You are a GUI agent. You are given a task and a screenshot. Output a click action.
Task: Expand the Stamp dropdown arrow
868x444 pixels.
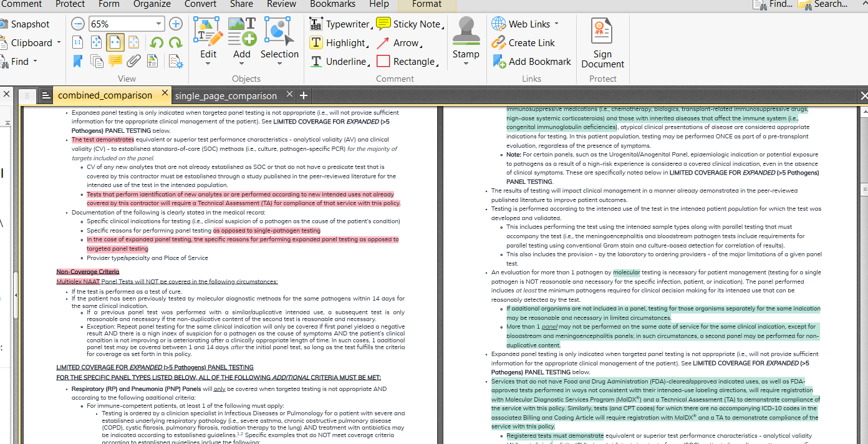coord(466,64)
